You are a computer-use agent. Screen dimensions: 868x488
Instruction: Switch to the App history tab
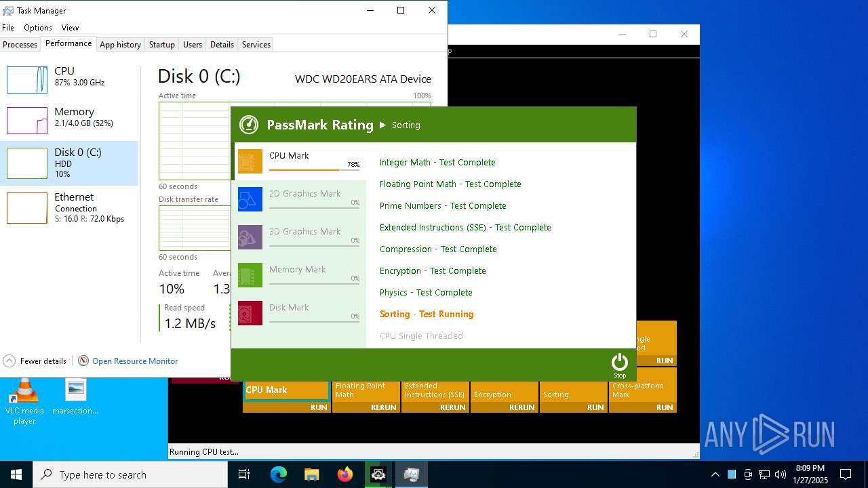(x=120, y=45)
